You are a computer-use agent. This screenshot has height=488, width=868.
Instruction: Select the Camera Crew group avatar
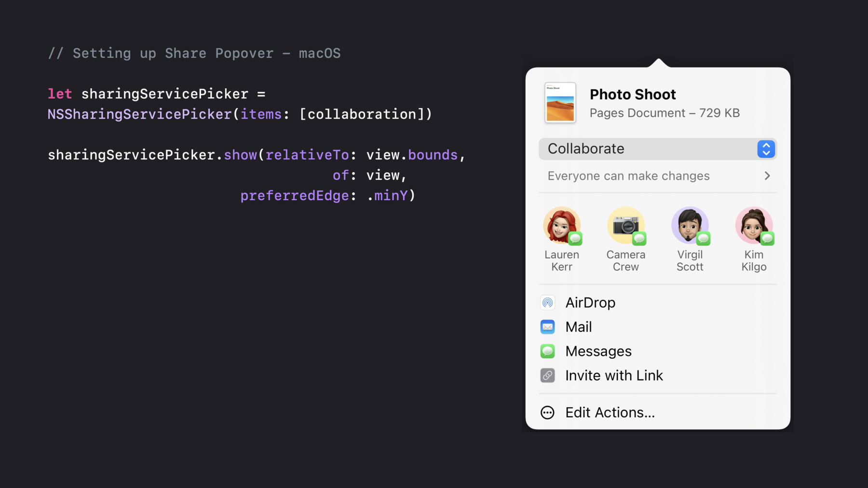(626, 225)
